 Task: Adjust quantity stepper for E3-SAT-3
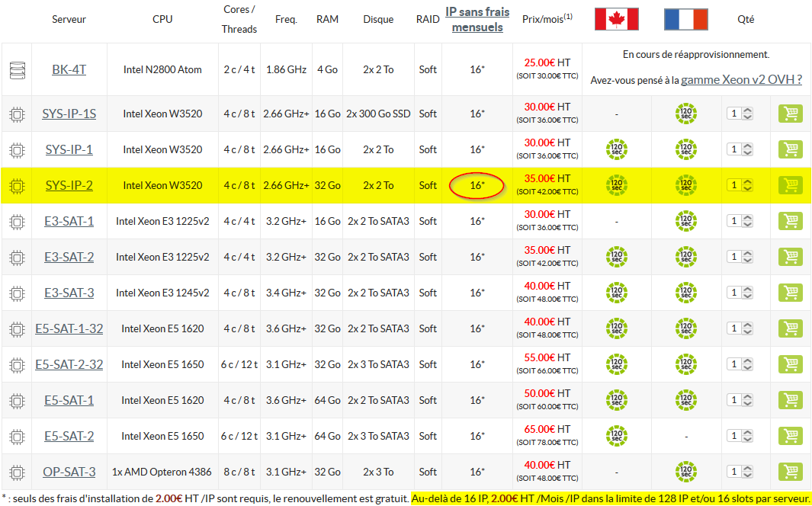746,293
